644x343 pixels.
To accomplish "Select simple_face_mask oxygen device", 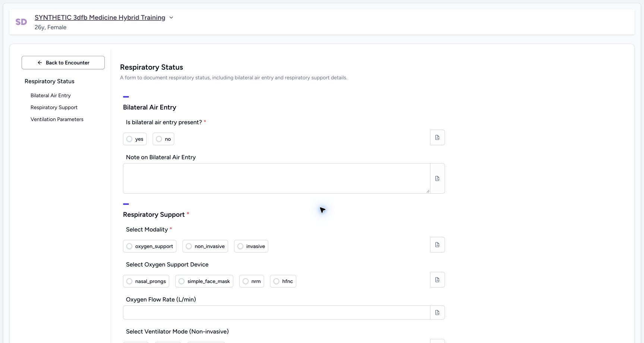I will (204, 281).
